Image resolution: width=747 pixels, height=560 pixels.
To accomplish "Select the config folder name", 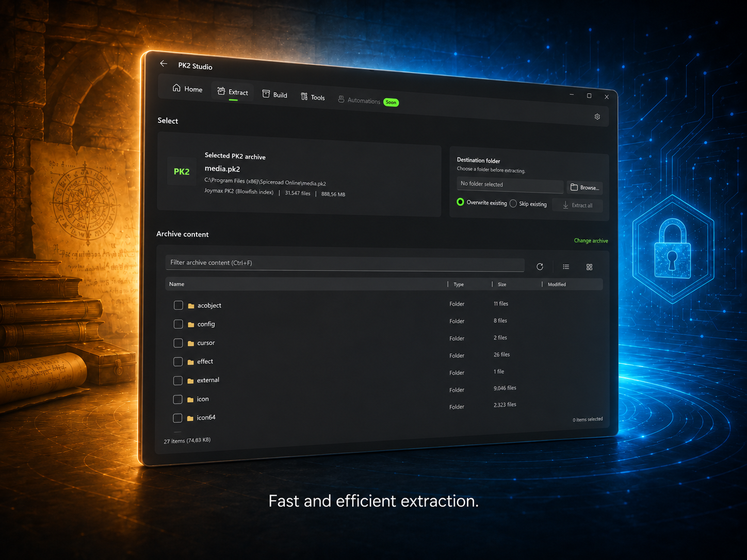I will [x=206, y=324].
